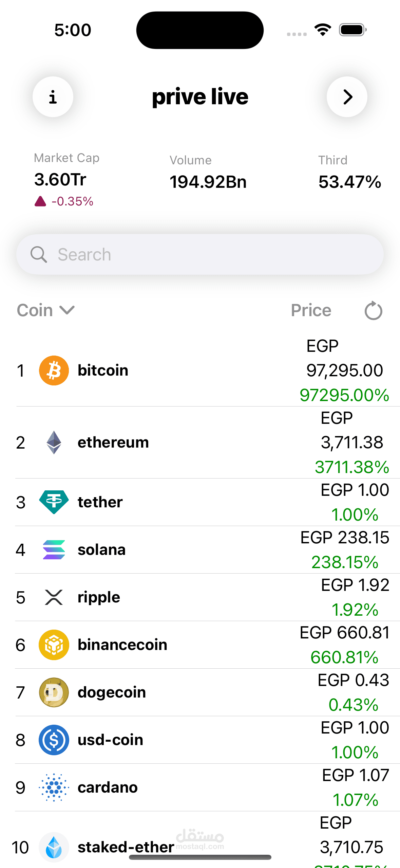The width and height of the screenshot is (400, 868).
Task: Tap the dogecoin logo icon
Action: [54, 692]
